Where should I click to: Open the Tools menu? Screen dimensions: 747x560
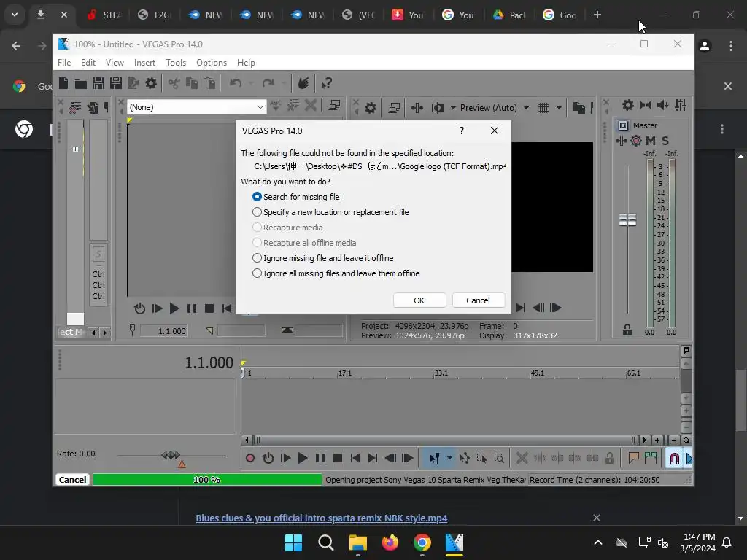[176, 63]
